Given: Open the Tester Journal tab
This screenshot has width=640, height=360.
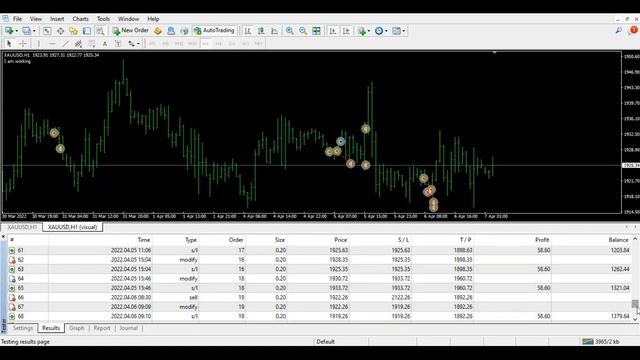Looking at the screenshot, I should pos(128,328).
